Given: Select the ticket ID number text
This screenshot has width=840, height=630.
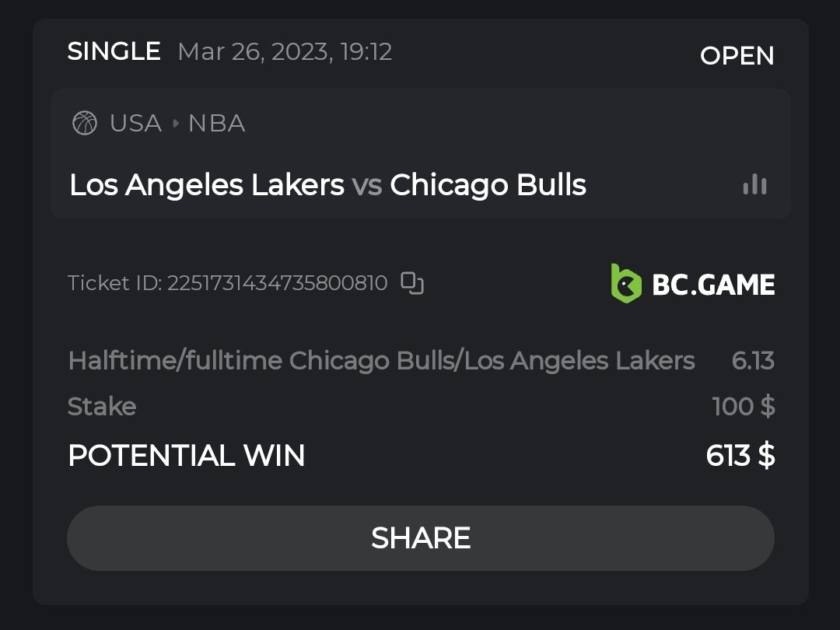Looking at the screenshot, I should coord(277,283).
